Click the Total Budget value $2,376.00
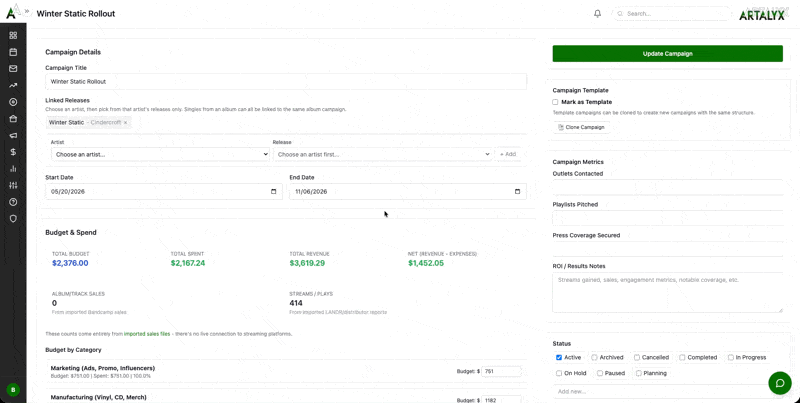This screenshot has height=403, width=800. point(70,263)
